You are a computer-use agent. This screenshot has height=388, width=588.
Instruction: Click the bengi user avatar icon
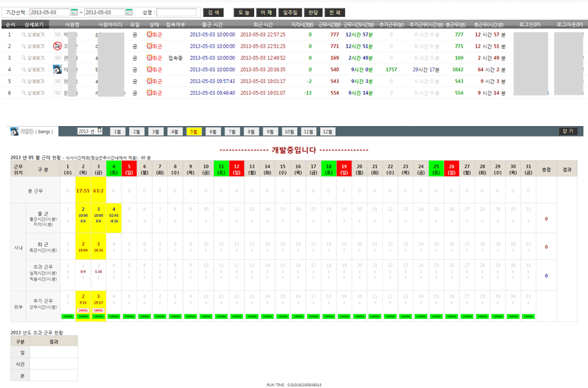point(14,131)
